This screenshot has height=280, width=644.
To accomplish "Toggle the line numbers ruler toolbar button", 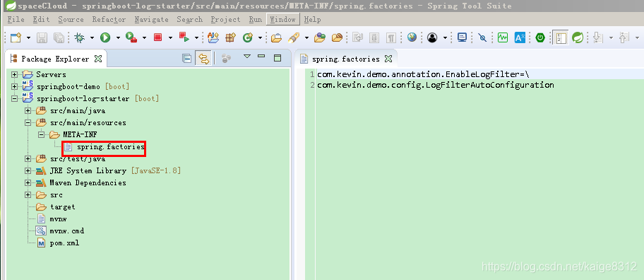I will 560,37.
